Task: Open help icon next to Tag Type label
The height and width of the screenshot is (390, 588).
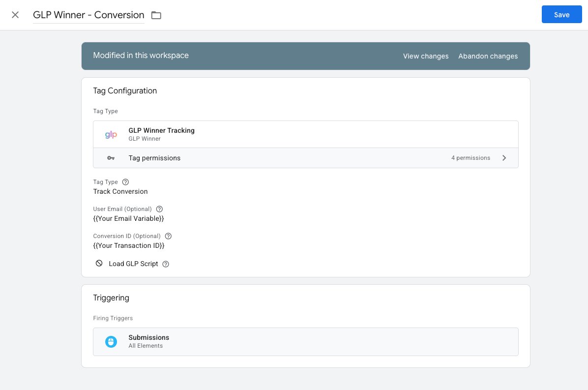Action: pyautogui.click(x=125, y=182)
